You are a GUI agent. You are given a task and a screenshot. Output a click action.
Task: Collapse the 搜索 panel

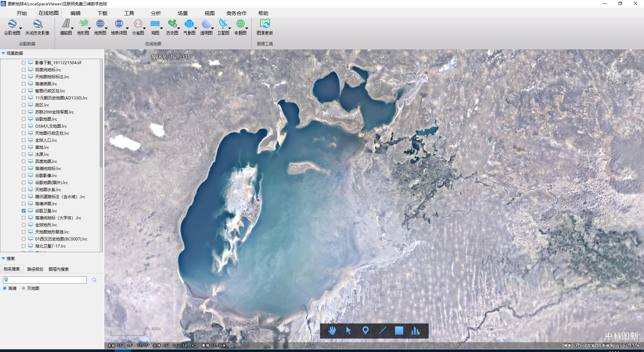click(3, 258)
